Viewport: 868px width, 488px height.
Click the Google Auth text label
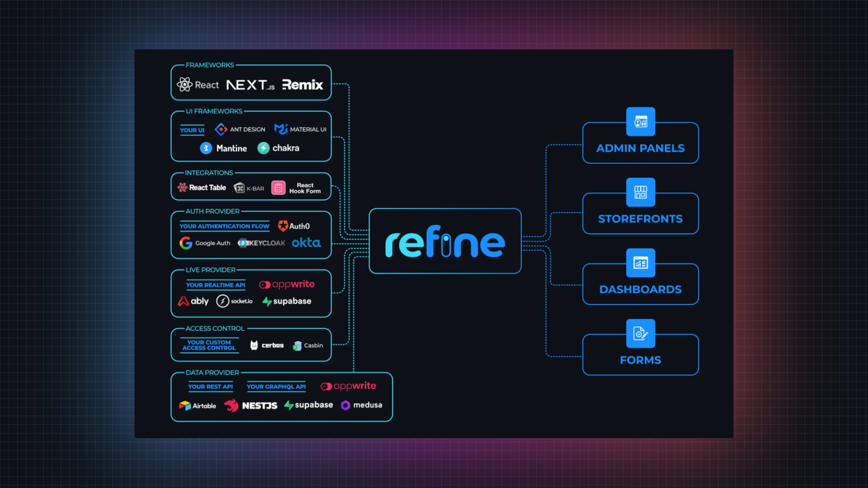(x=213, y=243)
